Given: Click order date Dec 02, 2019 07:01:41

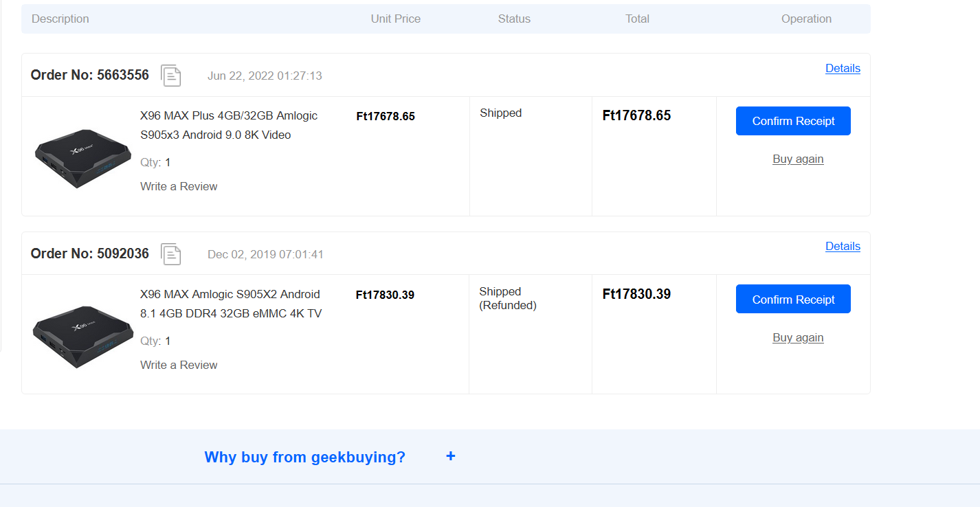Looking at the screenshot, I should pos(265,254).
